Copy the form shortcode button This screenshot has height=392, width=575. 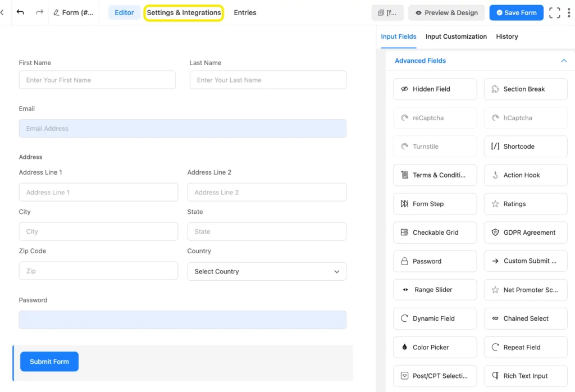(387, 12)
